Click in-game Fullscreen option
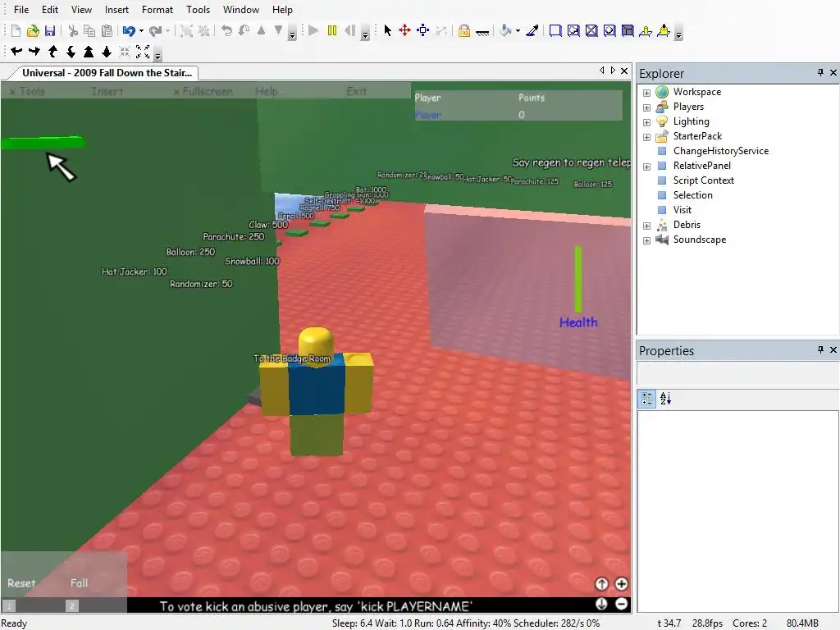This screenshot has width=840, height=630. [x=203, y=92]
